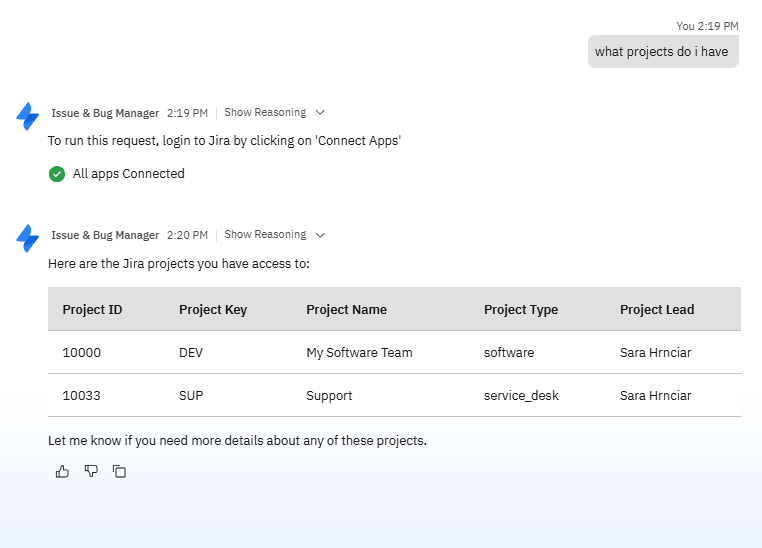Click the green All apps Connected checkmark
Viewport: 762px width, 548px height.
click(x=57, y=174)
